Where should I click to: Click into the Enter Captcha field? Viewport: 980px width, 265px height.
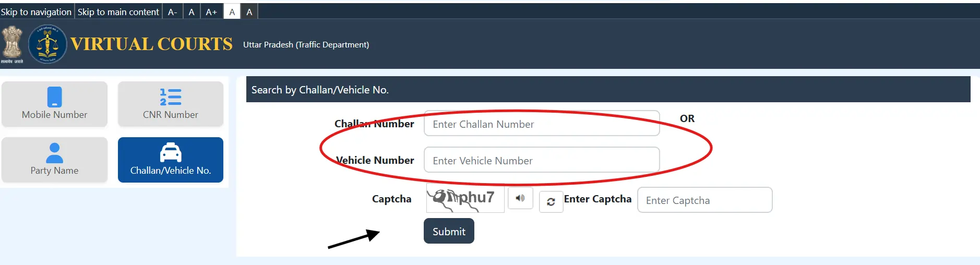[x=704, y=200]
